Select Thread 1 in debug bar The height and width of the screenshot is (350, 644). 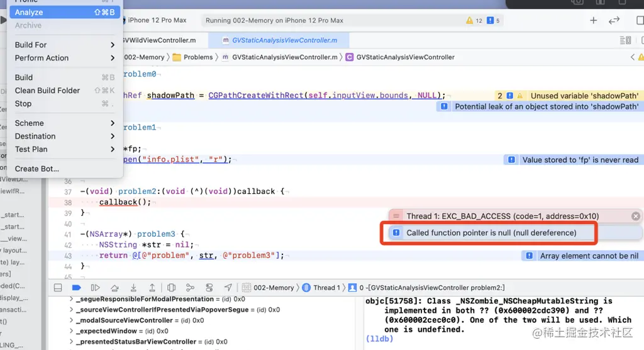tap(321, 288)
